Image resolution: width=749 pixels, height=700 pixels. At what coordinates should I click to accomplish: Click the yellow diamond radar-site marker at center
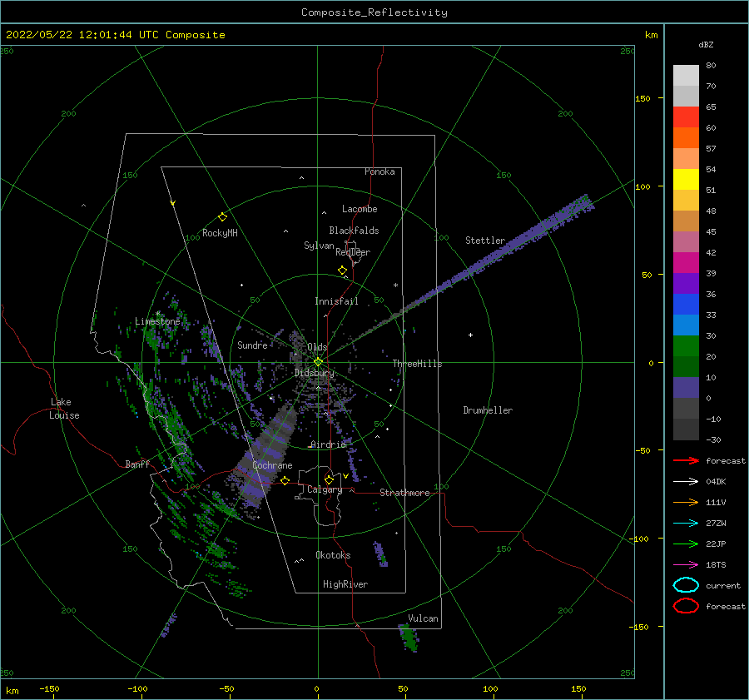(x=318, y=362)
